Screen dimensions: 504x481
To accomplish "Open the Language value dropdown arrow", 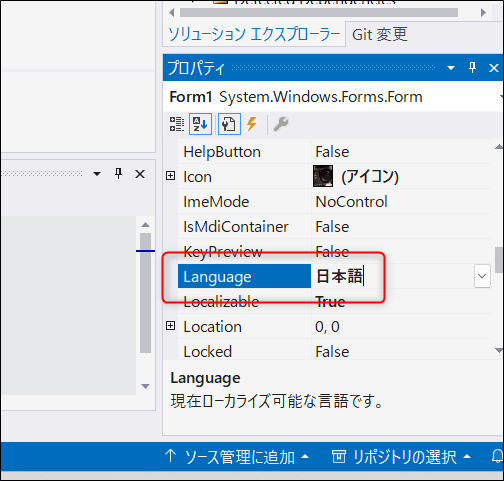I will [482, 276].
